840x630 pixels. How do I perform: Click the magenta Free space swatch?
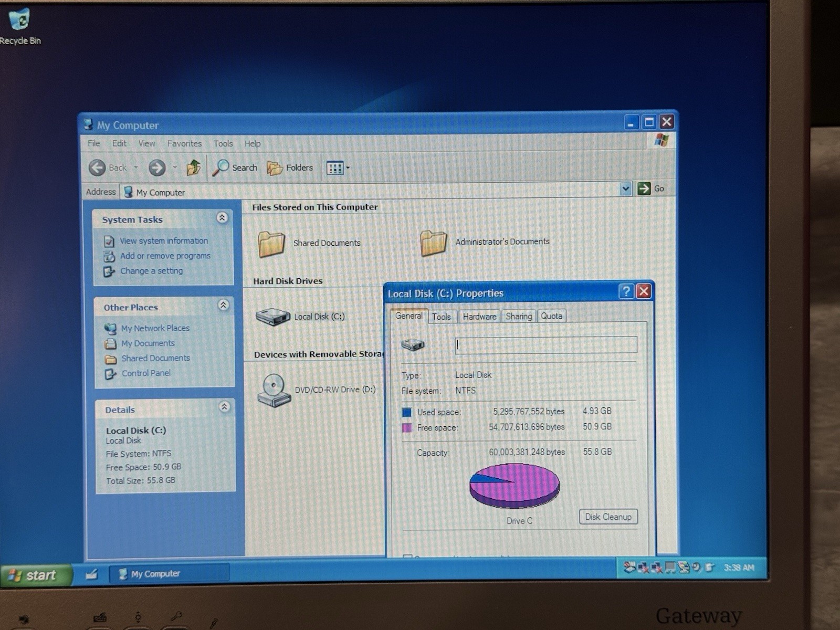pos(407,428)
